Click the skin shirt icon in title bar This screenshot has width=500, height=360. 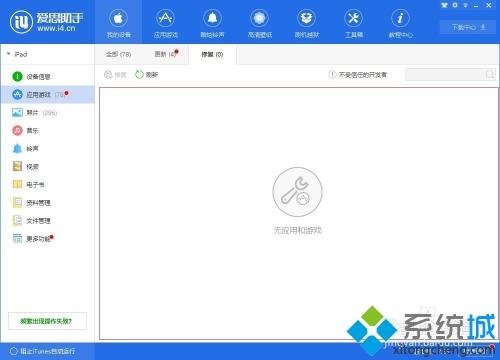click(444, 5)
